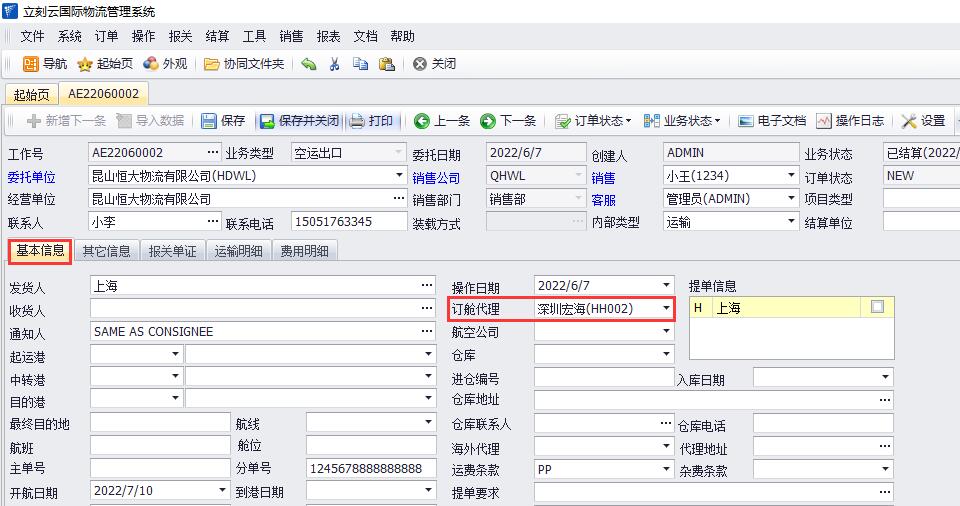Tick the checkbox in the 提单信息 row

877,308
